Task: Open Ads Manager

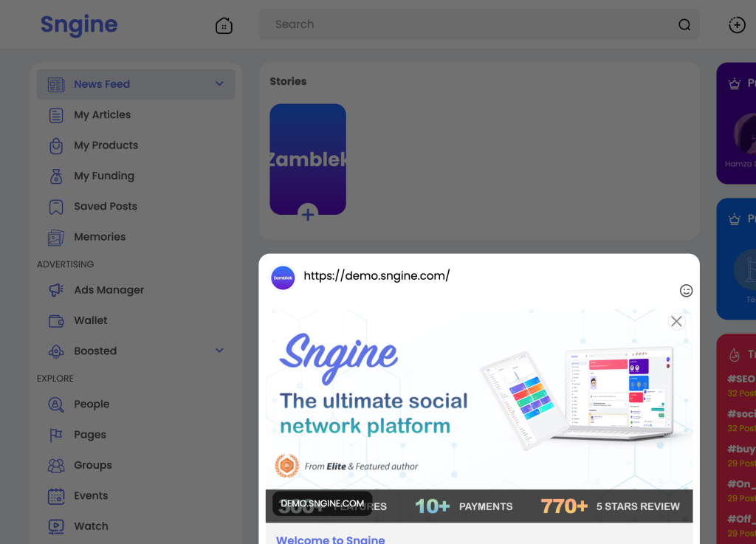Action: click(x=109, y=290)
